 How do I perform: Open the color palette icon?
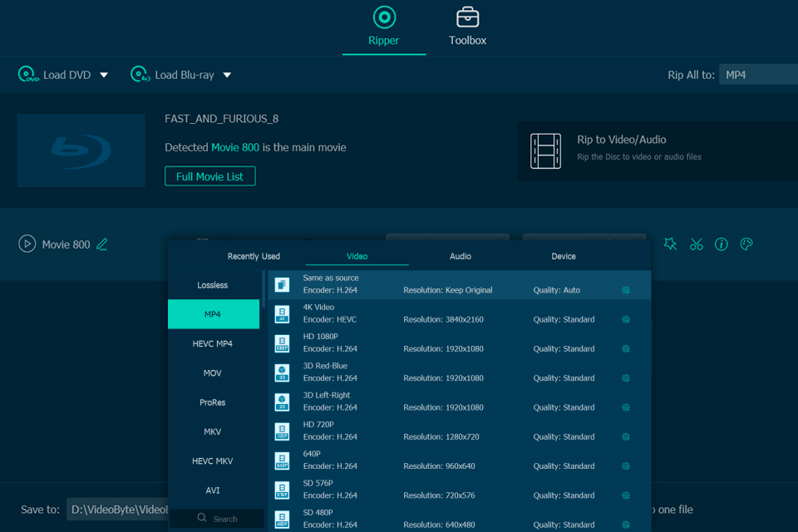(x=746, y=244)
